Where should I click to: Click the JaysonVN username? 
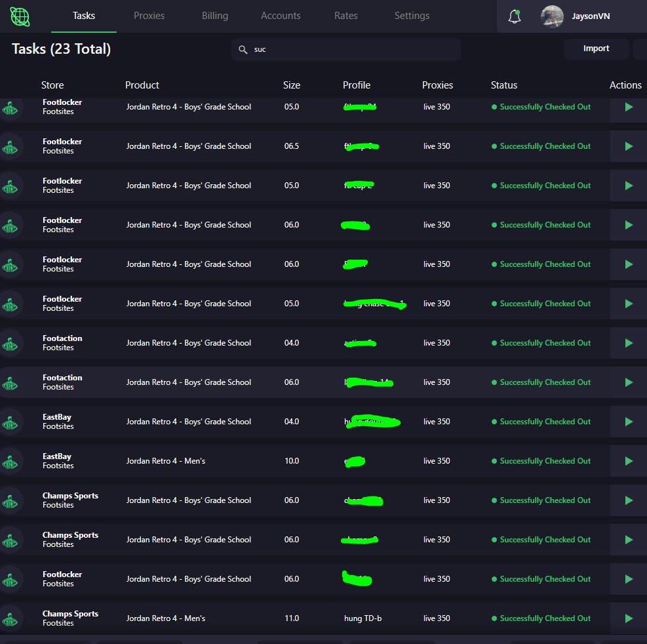[591, 16]
